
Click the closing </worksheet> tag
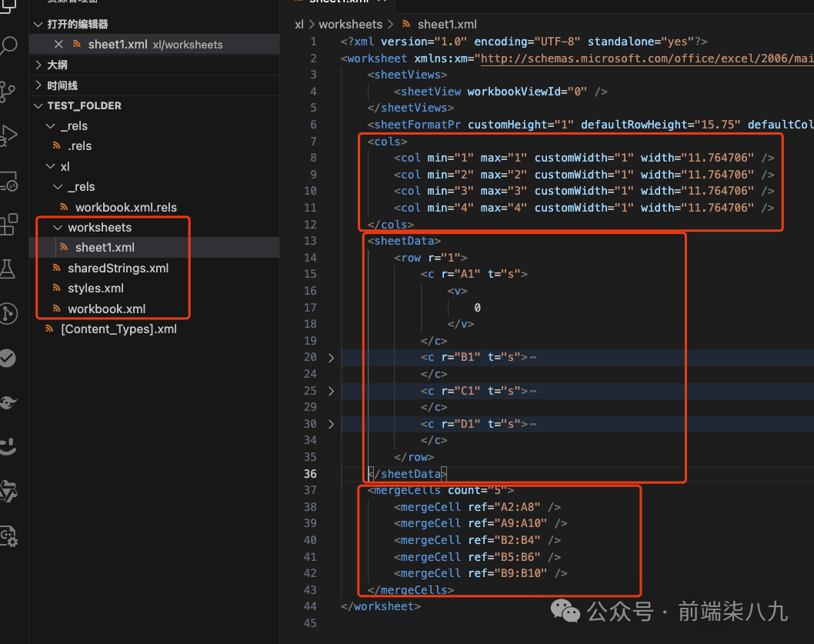pos(381,606)
